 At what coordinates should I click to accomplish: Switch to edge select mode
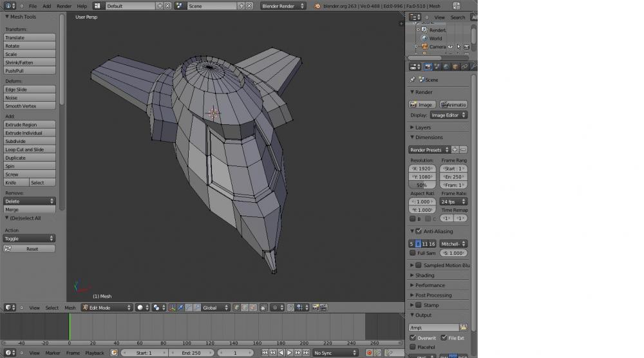[245, 308]
